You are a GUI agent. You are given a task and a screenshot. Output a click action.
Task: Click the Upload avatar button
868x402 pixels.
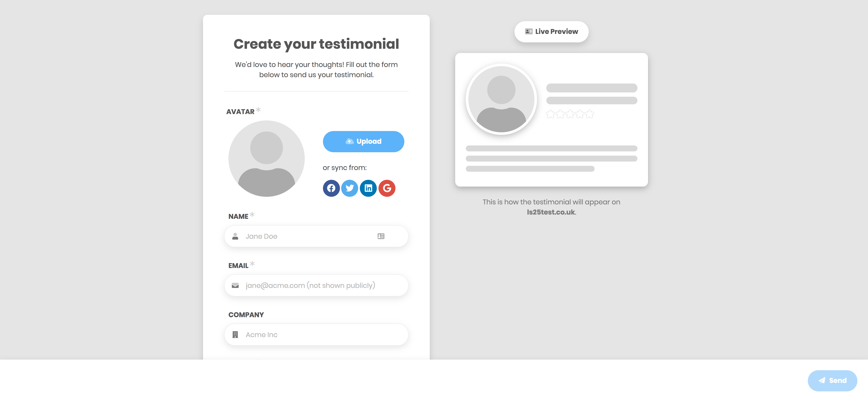pos(363,141)
